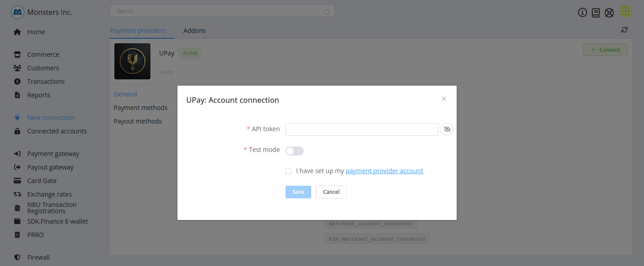Close the Account connection dialog

pyautogui.click(x=444, y=99)
